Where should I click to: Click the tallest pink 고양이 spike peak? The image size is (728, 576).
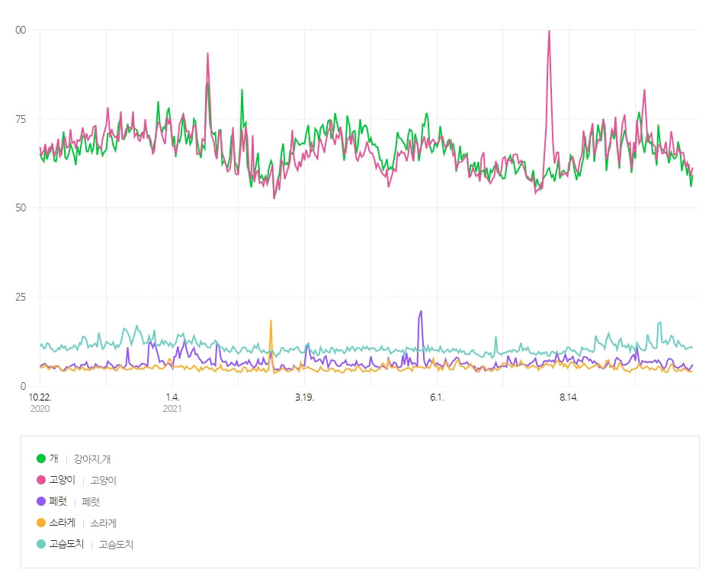[x=550, y=31]
